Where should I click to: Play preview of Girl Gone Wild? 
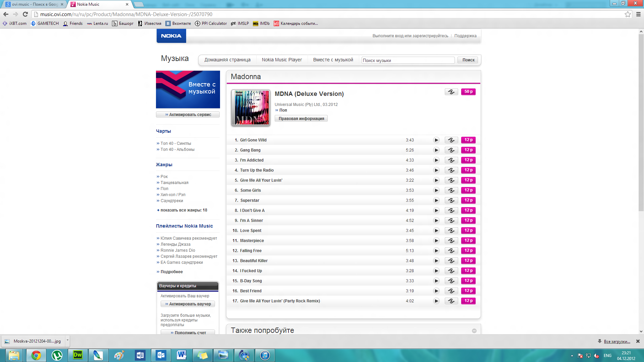pyautogui.click(x=436, y=140)
